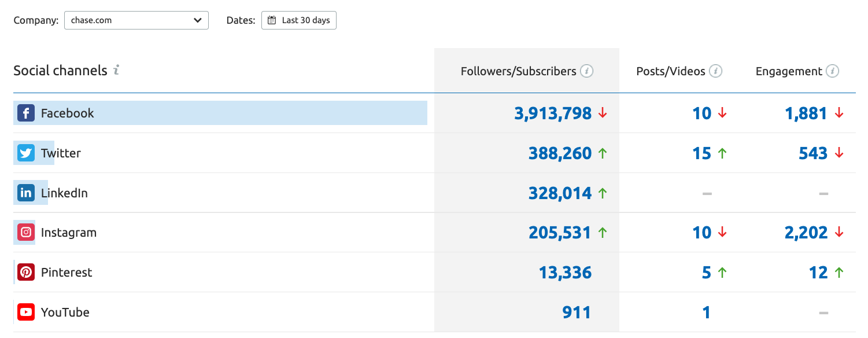Viewport: 868px width, 338px height.
Task: Open the Last 30 days date picker
Action: coord(299,20)
